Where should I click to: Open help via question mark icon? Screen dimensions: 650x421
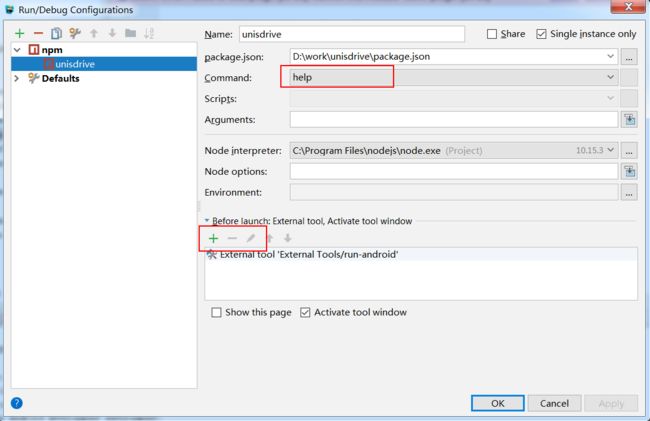coord(17,403)
